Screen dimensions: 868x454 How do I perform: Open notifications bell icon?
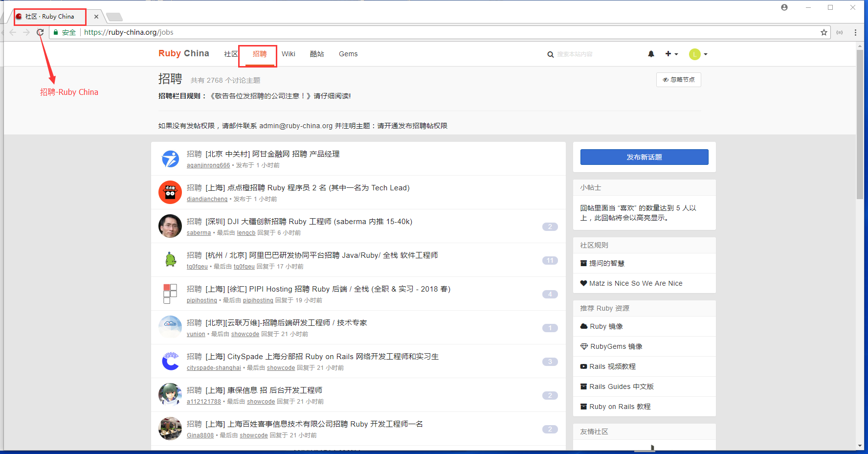click(651, 54)
